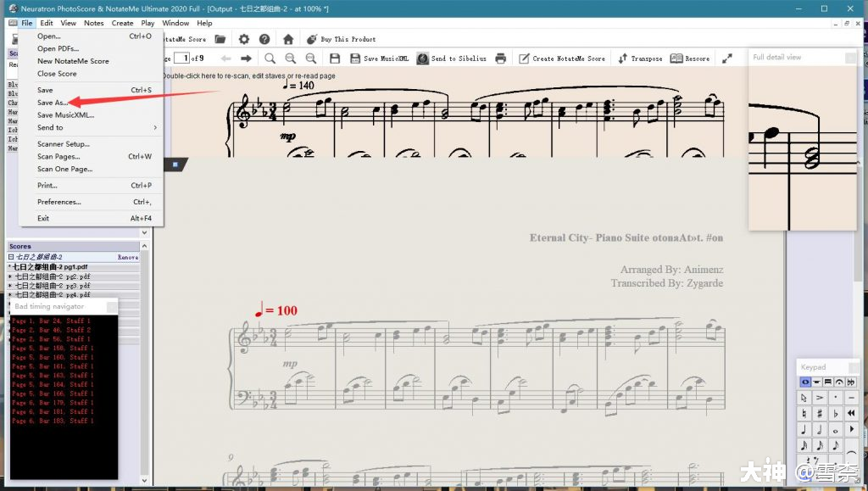Click Remove link in Scores panel
The height and width of the screenshot is (491, 868).
pos(127,257)
